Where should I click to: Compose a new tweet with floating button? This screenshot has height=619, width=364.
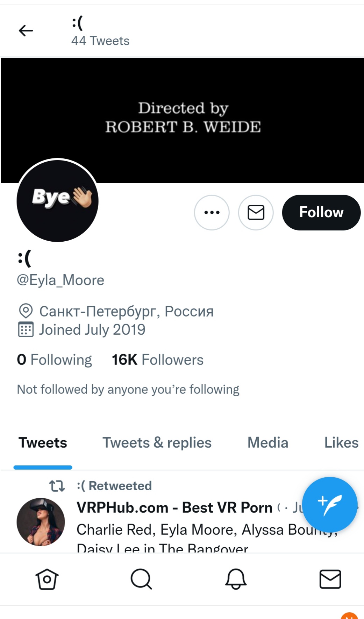coord(329,504)
